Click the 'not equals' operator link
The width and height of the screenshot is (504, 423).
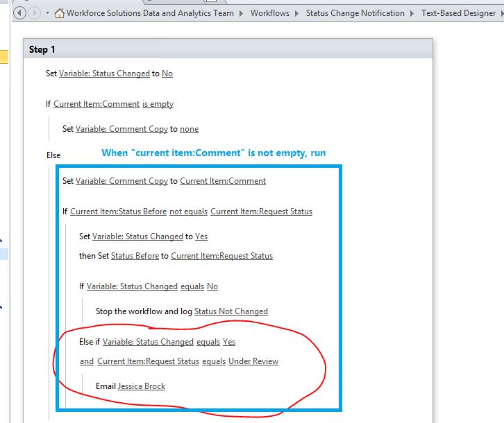(188, 211)
